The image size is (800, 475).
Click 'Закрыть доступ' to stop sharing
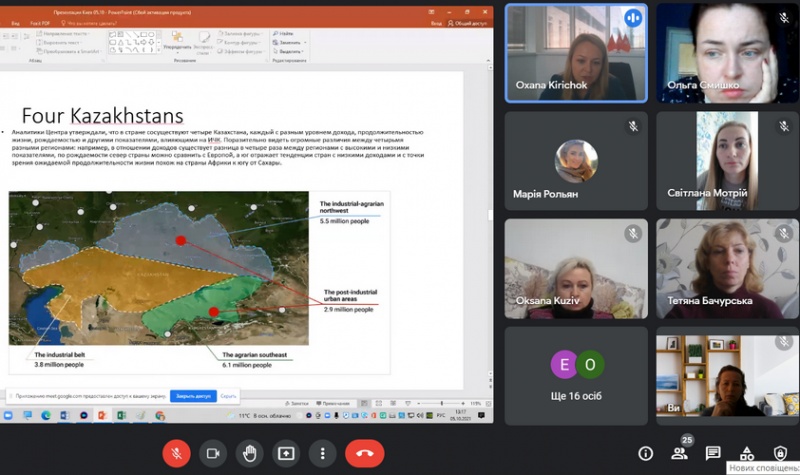tap(193, 396)
